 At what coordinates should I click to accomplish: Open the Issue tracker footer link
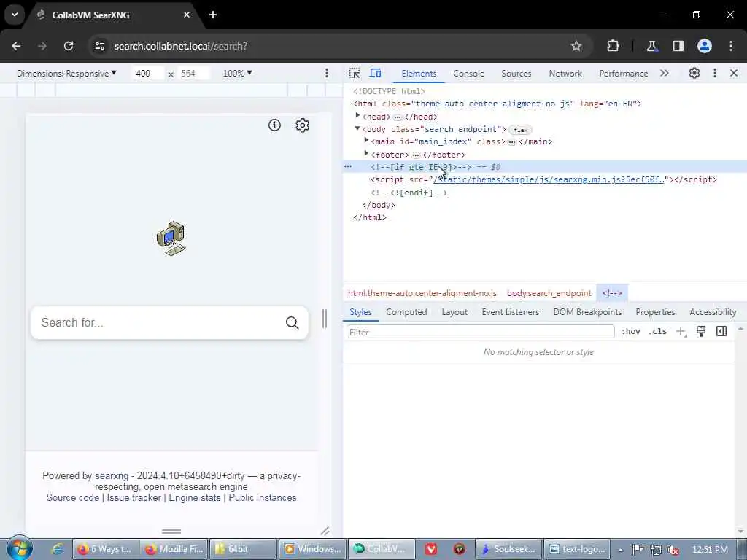[134, 497]
